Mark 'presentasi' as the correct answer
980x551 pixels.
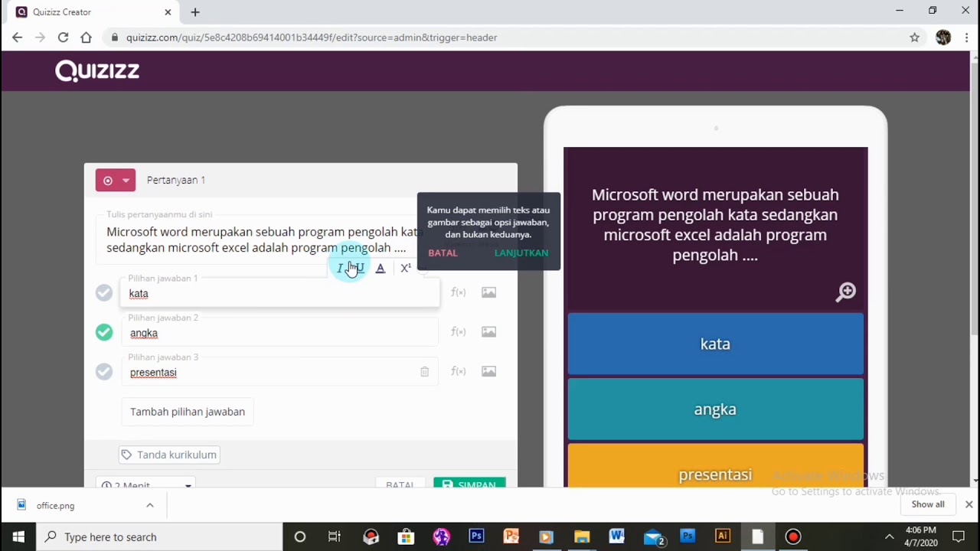[x=104, y=372]
